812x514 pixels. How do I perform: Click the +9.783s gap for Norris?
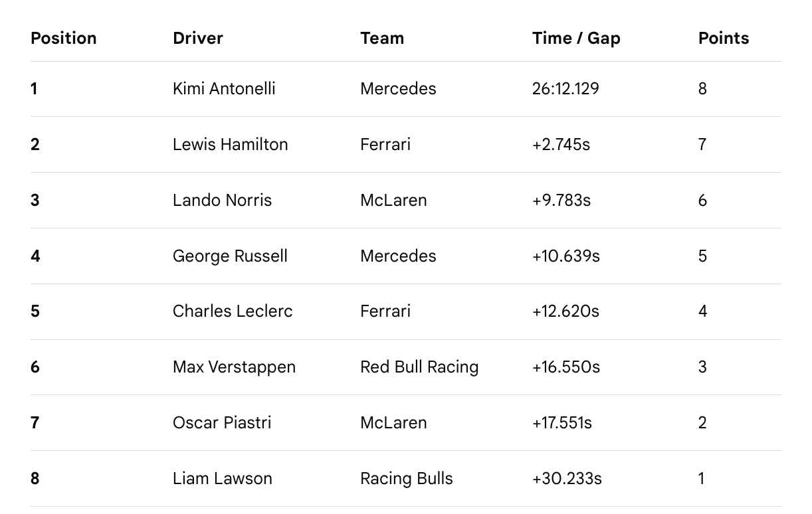[x=561, y=200]
